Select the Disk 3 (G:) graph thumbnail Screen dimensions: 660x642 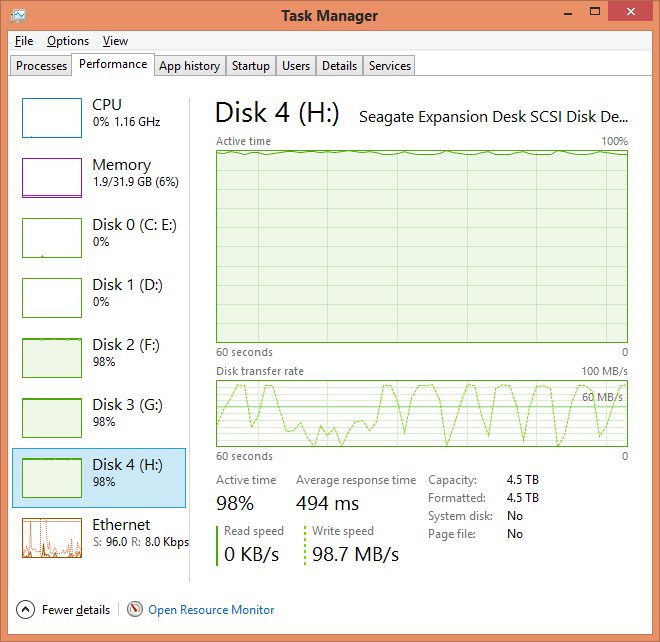52,418
